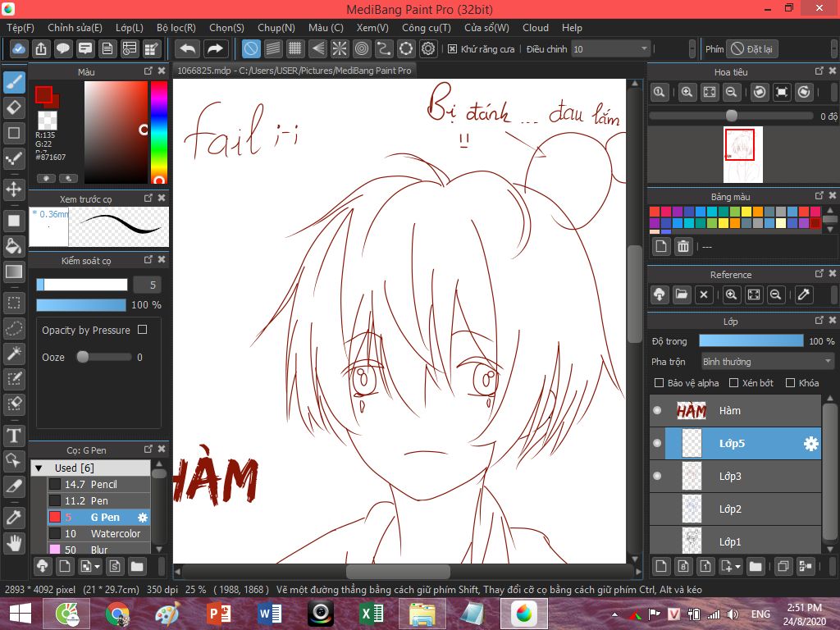Viewport: 840px width, 630px height.
Task: Select the Magic Wand tool
Action: pos(14,353)
